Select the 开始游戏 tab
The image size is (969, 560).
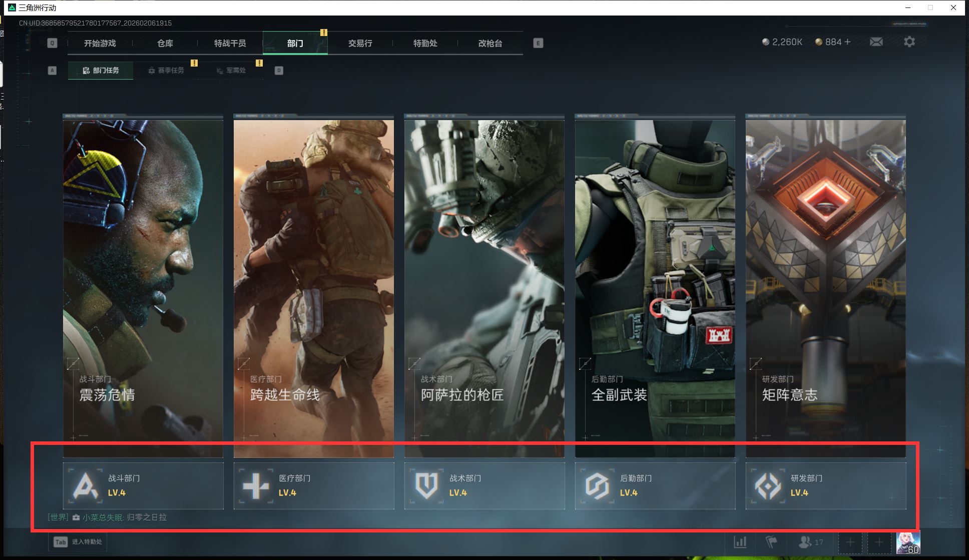pos(100,44)
